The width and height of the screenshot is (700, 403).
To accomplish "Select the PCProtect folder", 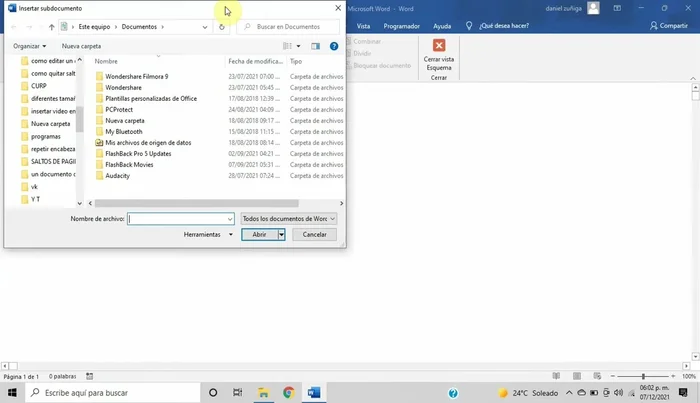I will click(x=119, y=109).
